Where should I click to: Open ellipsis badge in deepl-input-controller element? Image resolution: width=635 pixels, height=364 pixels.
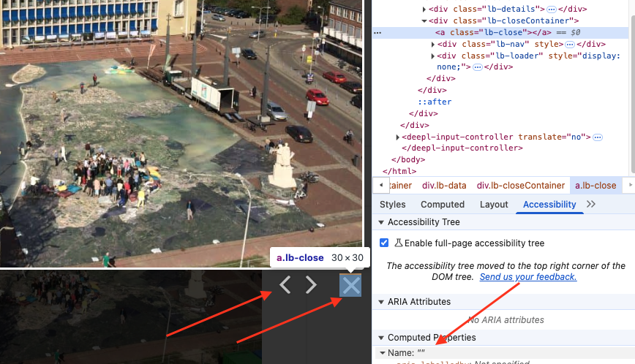coord(597,137)
